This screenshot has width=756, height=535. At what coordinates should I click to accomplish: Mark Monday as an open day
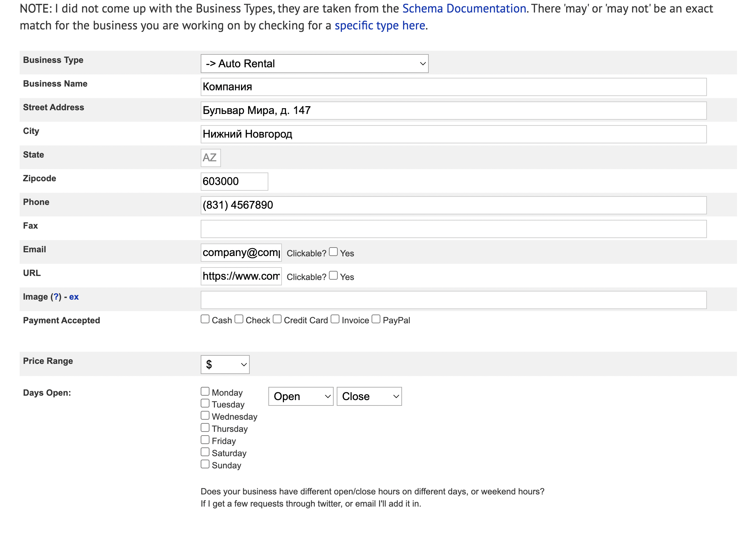(x=205, y=392)
